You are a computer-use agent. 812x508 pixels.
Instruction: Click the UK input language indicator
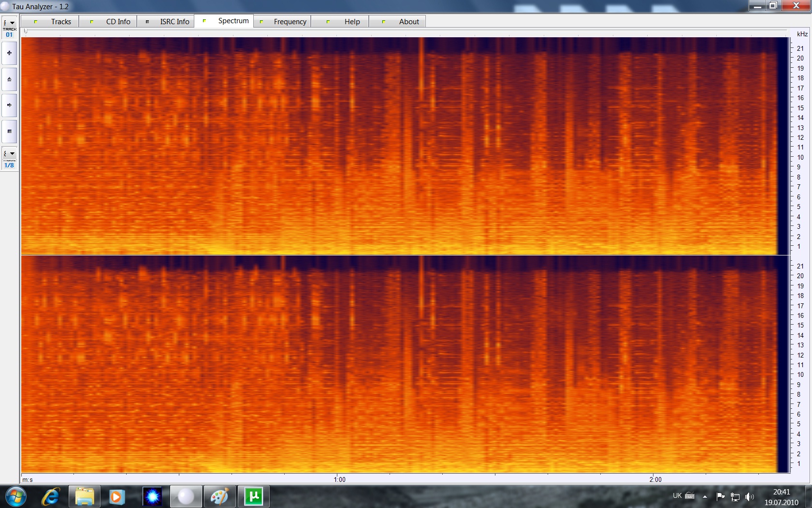click(x=677, y=496)
